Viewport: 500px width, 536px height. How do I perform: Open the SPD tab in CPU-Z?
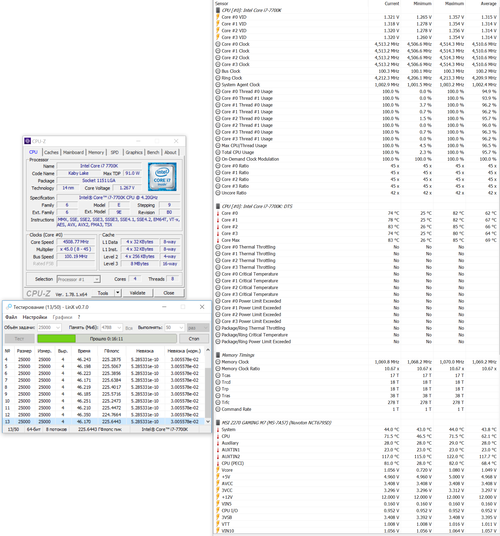click(115, 152)
